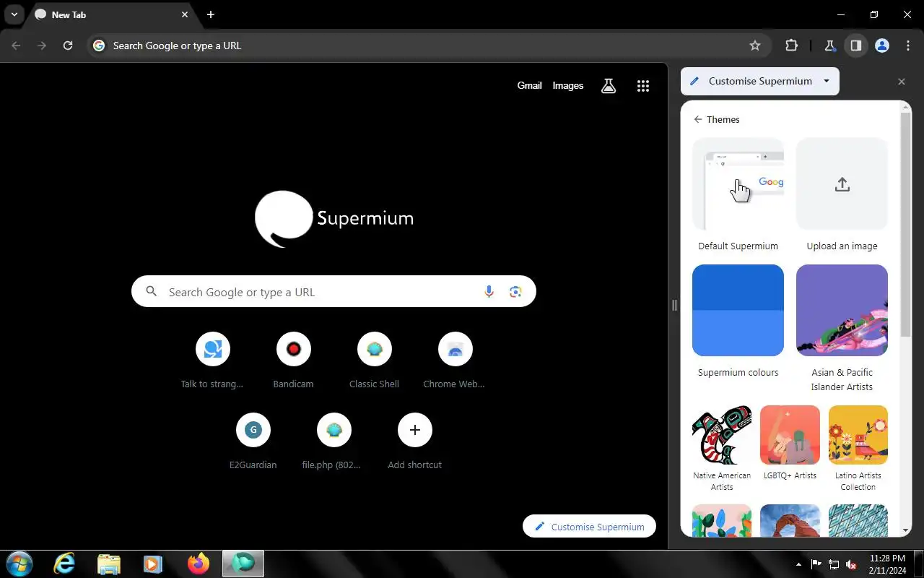The width and height of the screenshot is (924, 578).
Task: Open the Windows Start menu
Action: point(19,564)
